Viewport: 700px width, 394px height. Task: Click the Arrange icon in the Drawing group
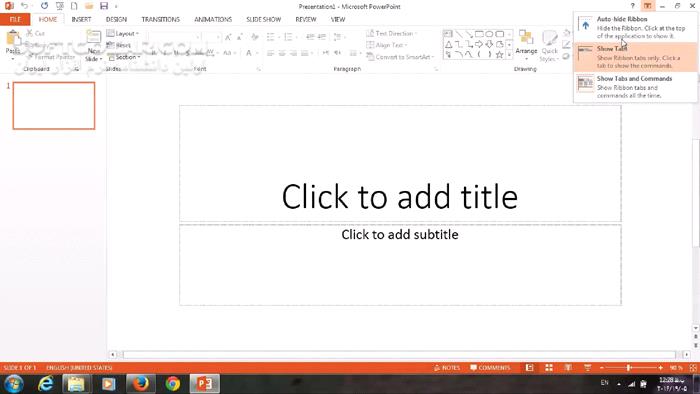[526, 43]
